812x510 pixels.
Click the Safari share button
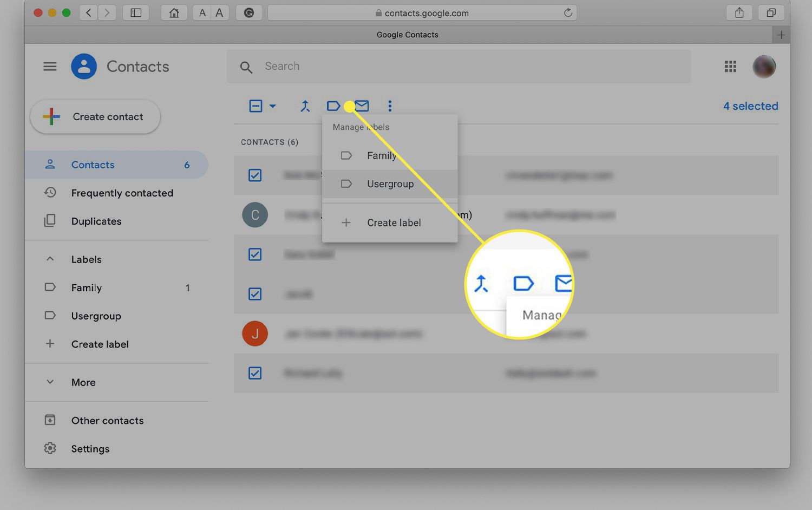pyautogui.click(x=739, y=12)
